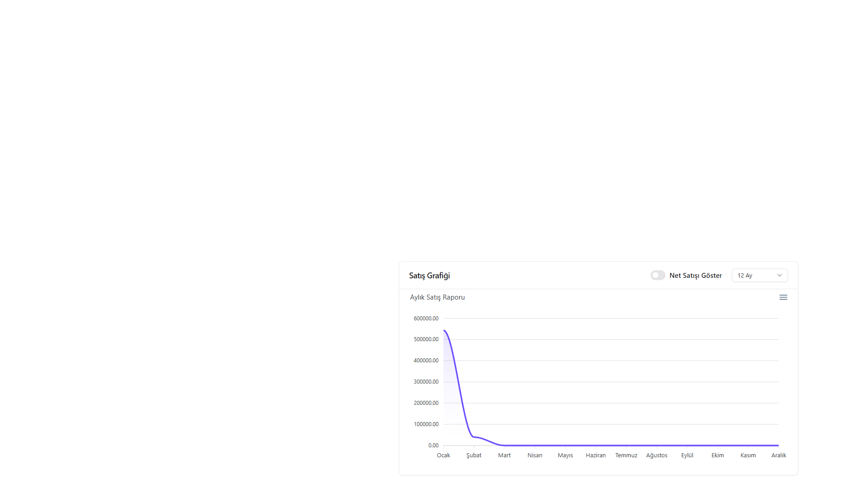Screen dimensions: 868x488
Task: Click the Ağustos label on the x-axis
Action: click(x=657, y=455)
